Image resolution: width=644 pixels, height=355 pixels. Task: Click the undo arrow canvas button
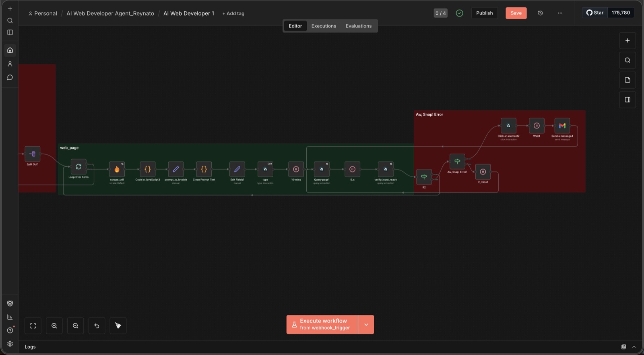tap(97, 326)
